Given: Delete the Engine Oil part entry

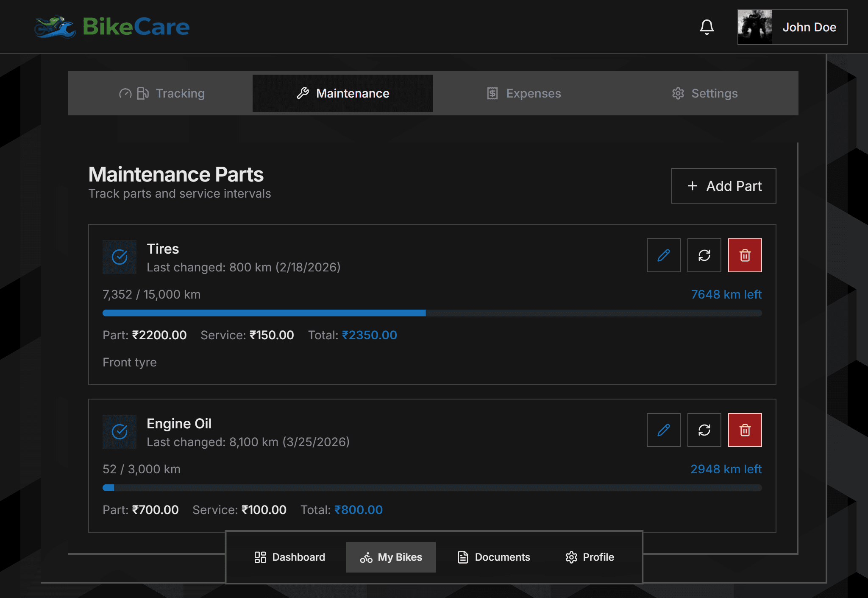Looking at the screenshot, I should pos(745,430).
